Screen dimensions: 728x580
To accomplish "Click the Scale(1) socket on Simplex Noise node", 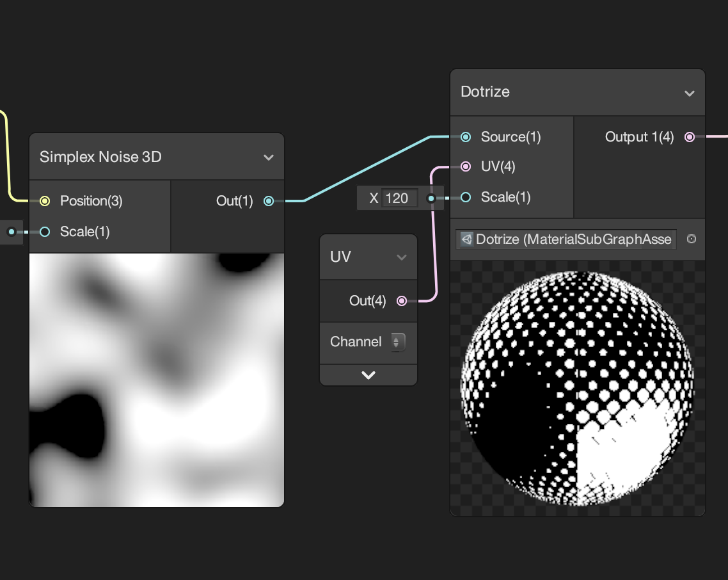I will click(45, 232).
